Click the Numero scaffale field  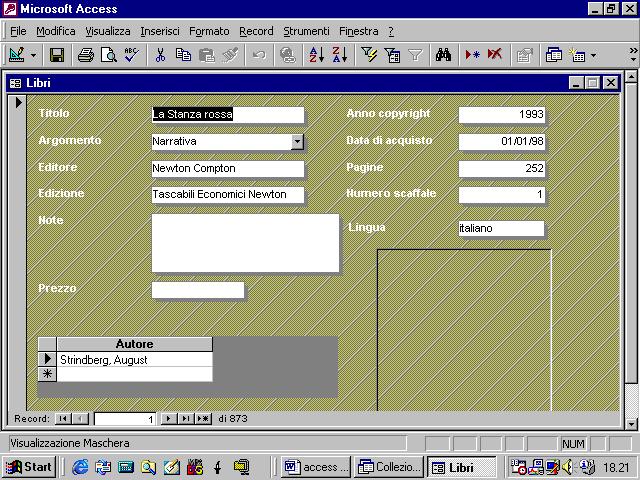click(502, 194)
